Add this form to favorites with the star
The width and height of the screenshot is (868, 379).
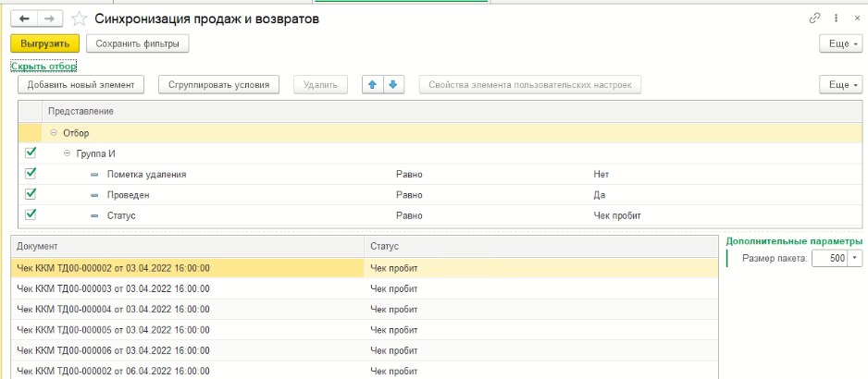81,18
